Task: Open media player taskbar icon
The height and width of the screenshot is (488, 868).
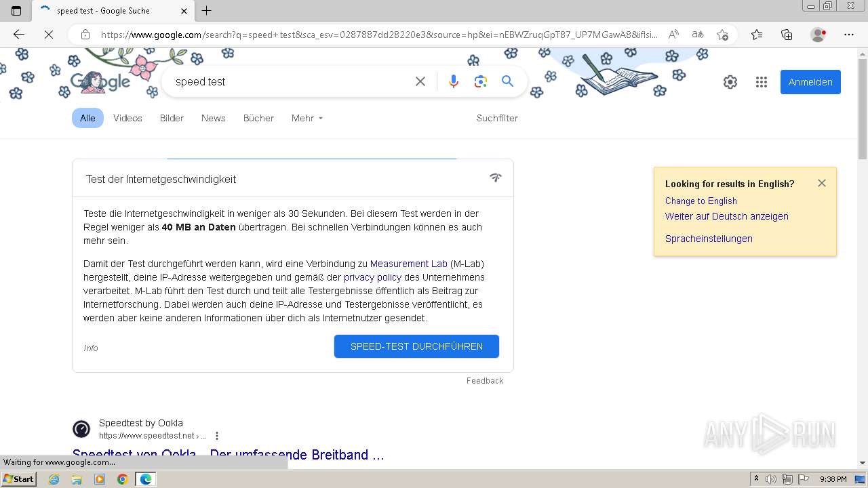Action: tap(100, 479)
